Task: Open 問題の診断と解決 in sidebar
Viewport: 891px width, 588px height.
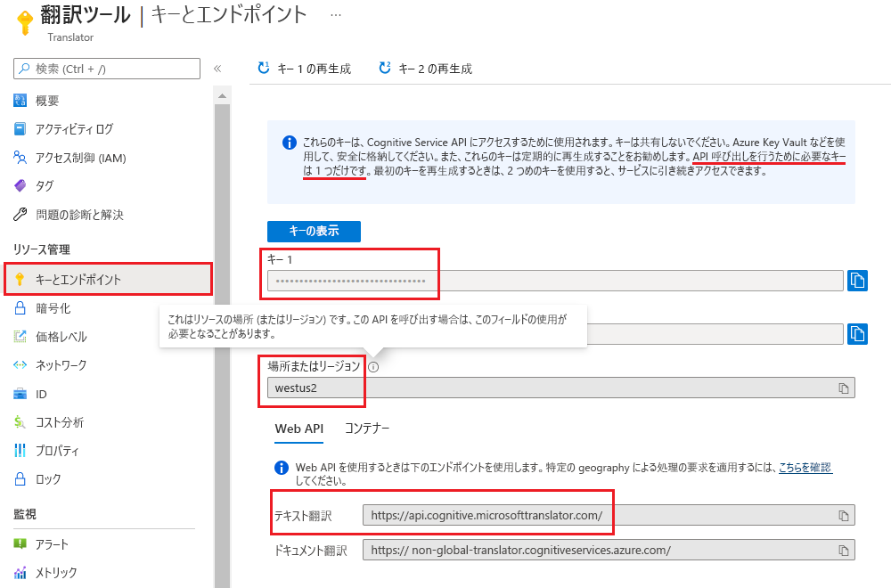Action: point(79,215)
